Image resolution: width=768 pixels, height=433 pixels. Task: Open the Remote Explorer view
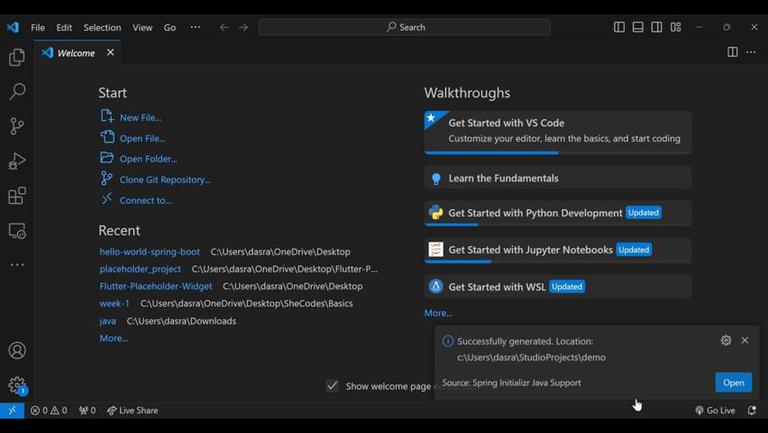pos(17,231)
